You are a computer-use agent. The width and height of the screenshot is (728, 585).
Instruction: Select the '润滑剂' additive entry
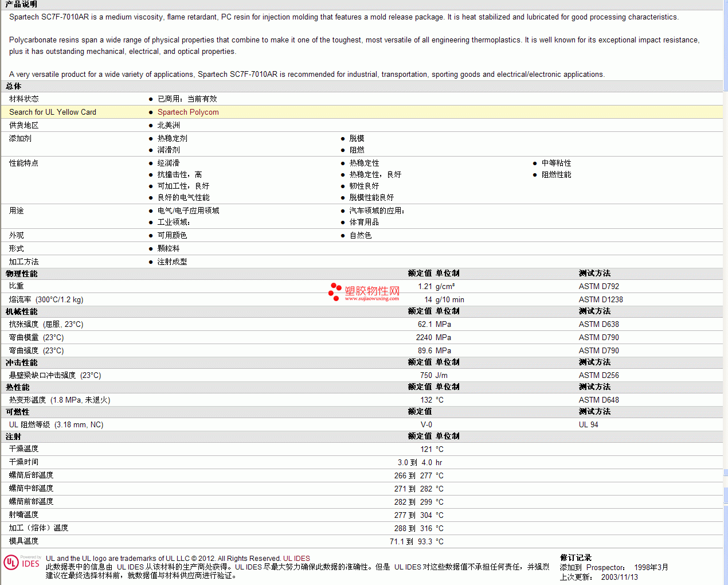click(x=169, y=150)
